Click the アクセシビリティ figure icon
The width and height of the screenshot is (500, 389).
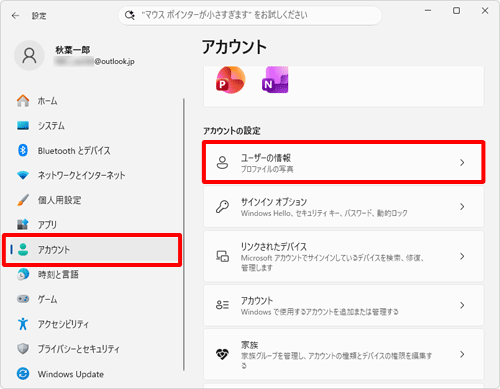tap(23, 324)
